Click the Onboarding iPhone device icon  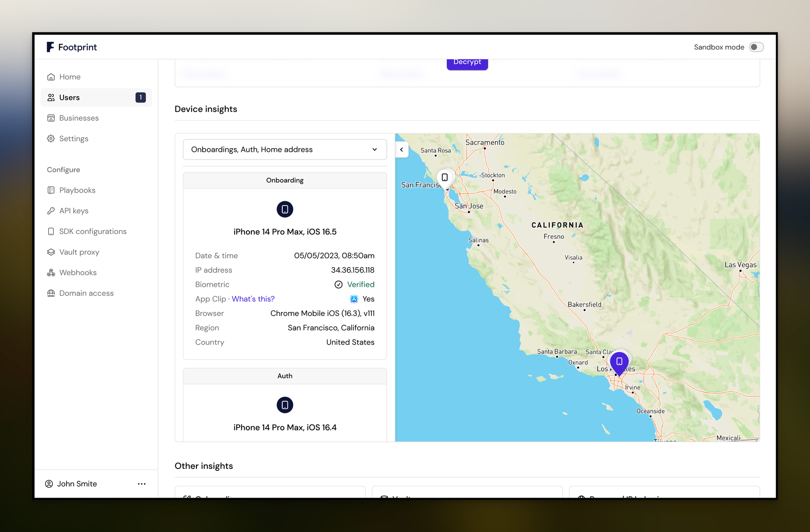(285, 209)
